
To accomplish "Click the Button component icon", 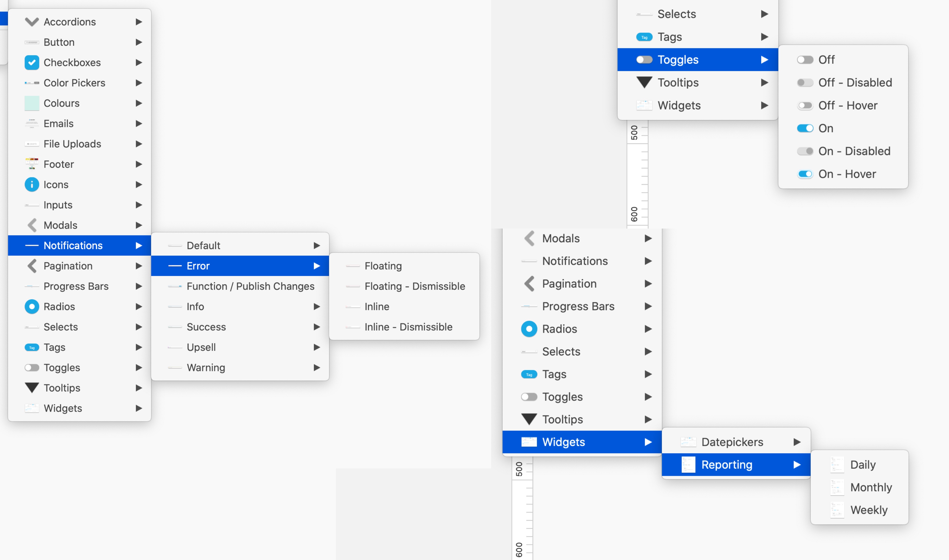I will coord(32,42).
